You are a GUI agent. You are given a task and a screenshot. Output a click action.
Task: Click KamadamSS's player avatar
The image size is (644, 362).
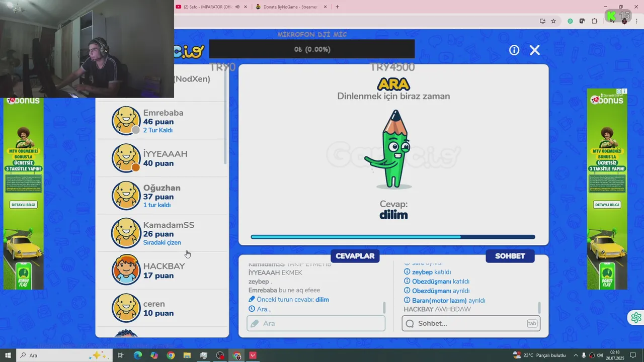(126, 233)
